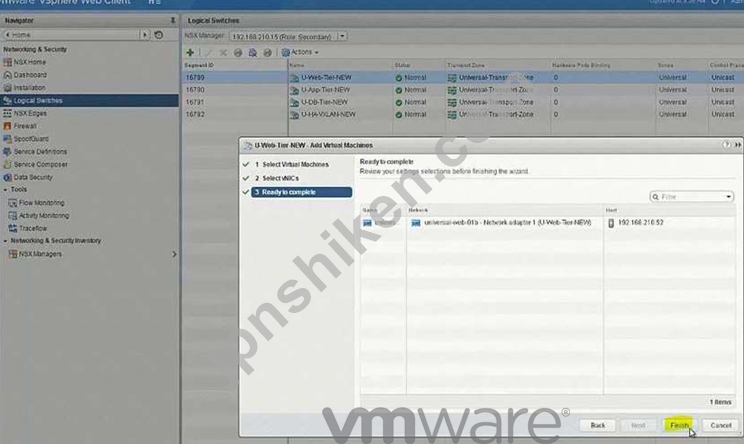Open NSX Home in navigator
This screenshot has height=444, width=744.
30,62
